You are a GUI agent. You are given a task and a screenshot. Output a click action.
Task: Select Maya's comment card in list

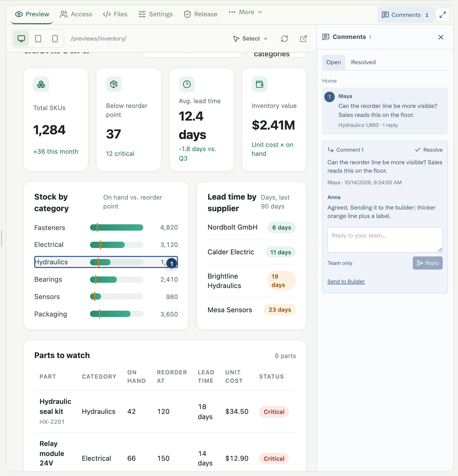tap(385, 111)
